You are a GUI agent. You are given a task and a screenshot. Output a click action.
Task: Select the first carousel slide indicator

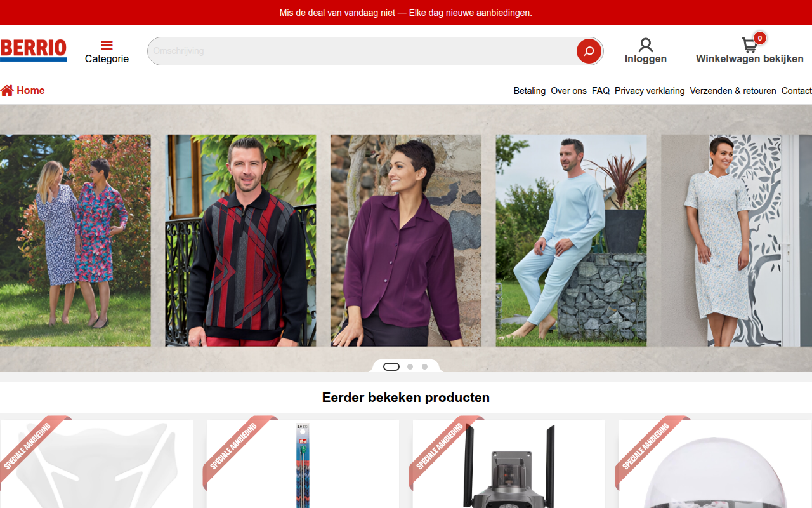tap(391, 366)
